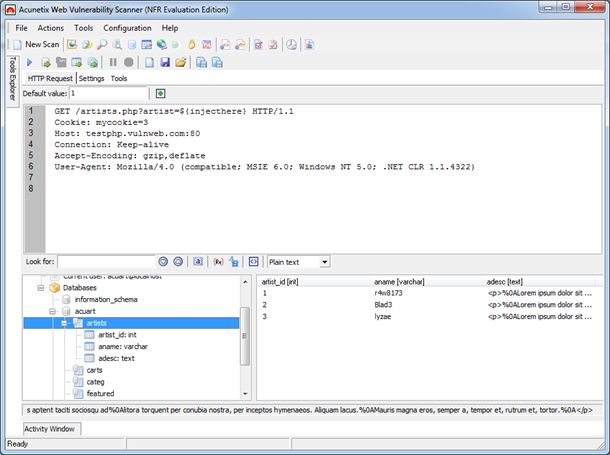Click the Databases cube icon in the tree
610x455 pixels.
(x=54, y=288)
